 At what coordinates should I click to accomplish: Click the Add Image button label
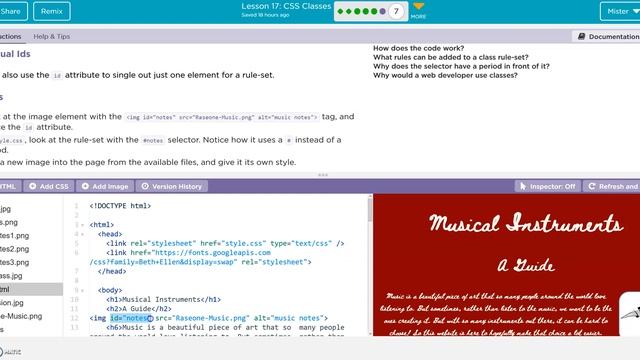click(x=110, y=187)
